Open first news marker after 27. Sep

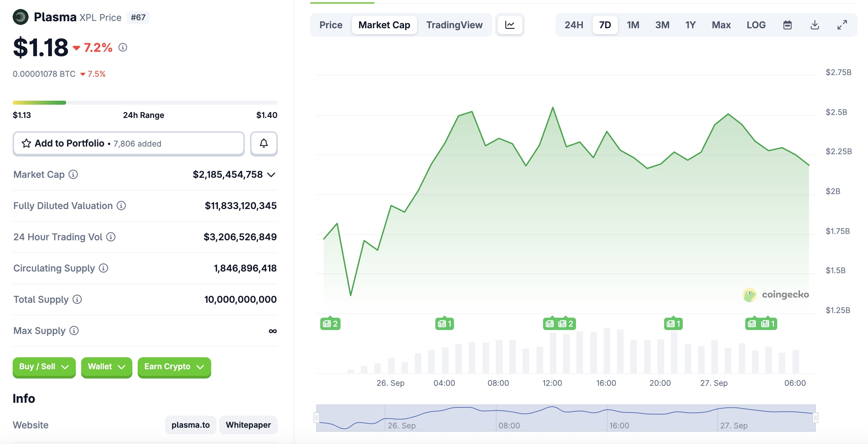[x=752, y=323]
